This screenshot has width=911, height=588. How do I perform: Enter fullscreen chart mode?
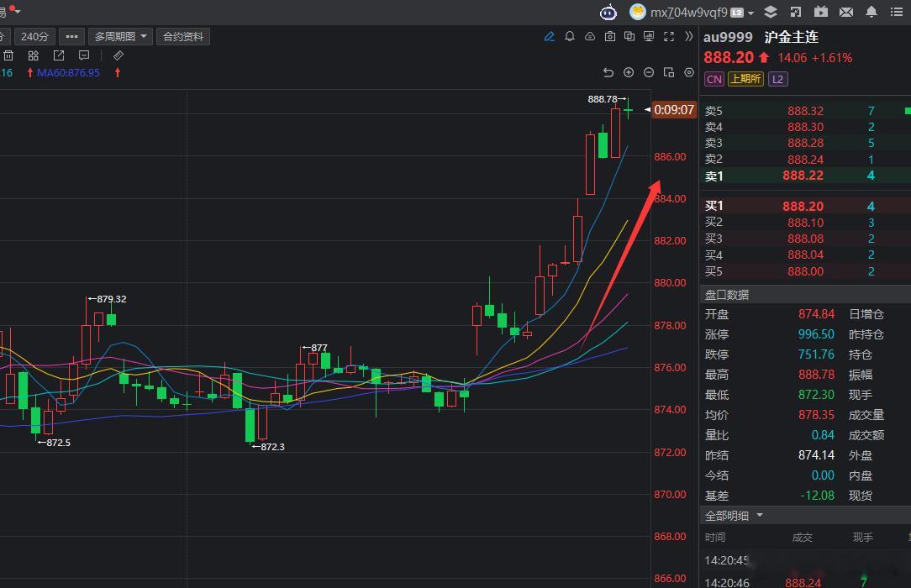pos(669,37)
